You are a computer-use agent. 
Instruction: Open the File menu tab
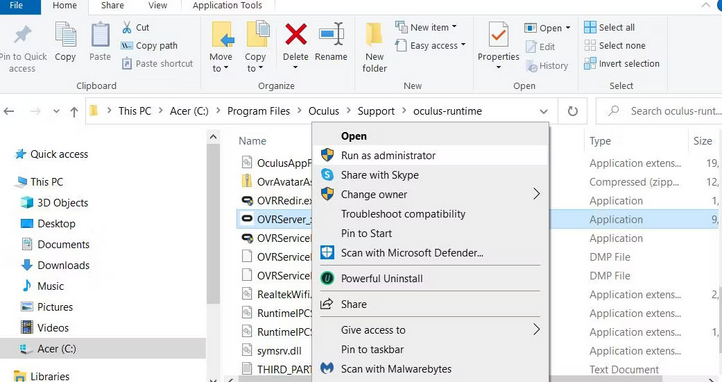(17, 6)
